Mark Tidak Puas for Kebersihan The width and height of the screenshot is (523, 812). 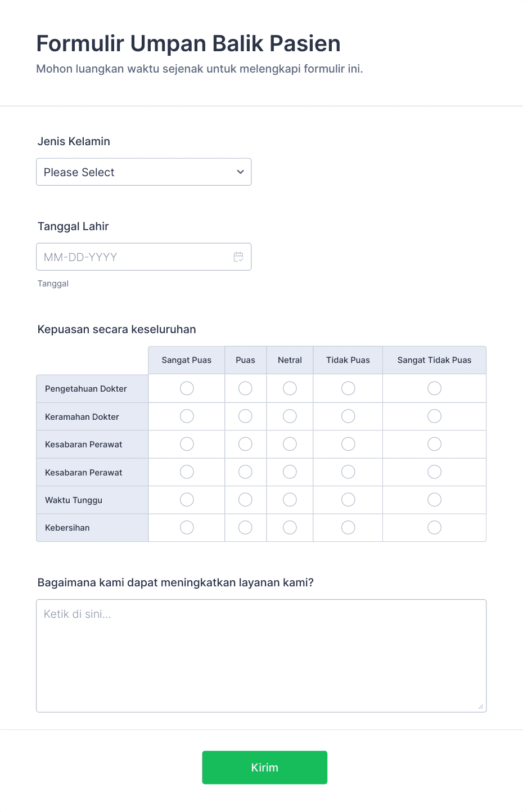(348, 527)
